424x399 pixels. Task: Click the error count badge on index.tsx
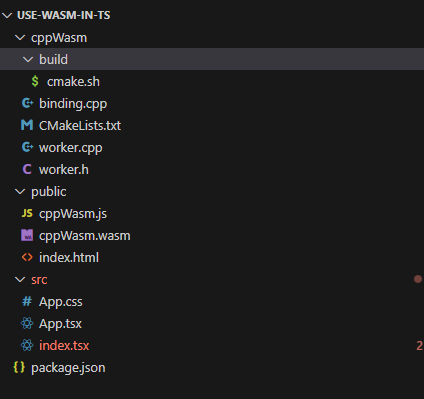(x=419, y=346)
